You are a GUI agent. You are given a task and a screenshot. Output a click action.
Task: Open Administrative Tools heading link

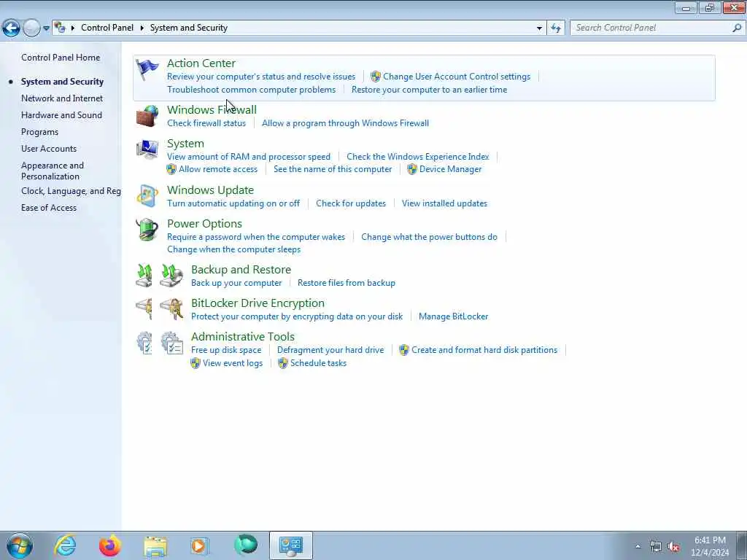(243, 337)
